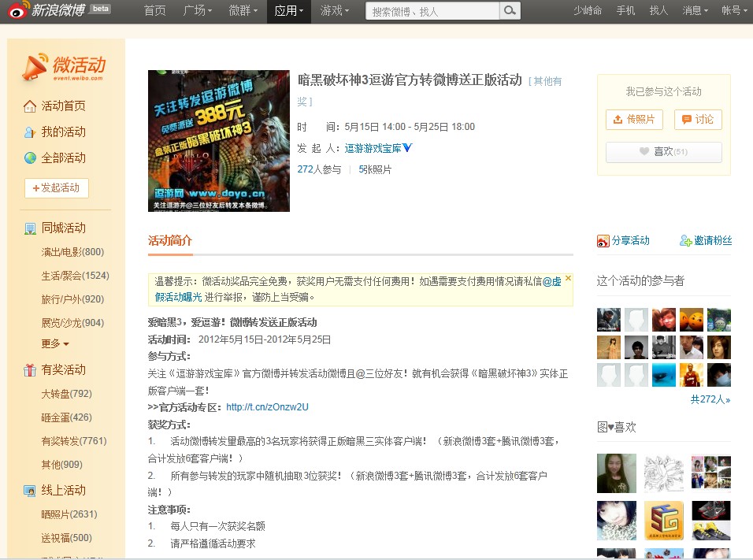This screenshot has width=753, height=560.
Task: Open the Diablo 3 event poster image
Action: click(218, 141)
